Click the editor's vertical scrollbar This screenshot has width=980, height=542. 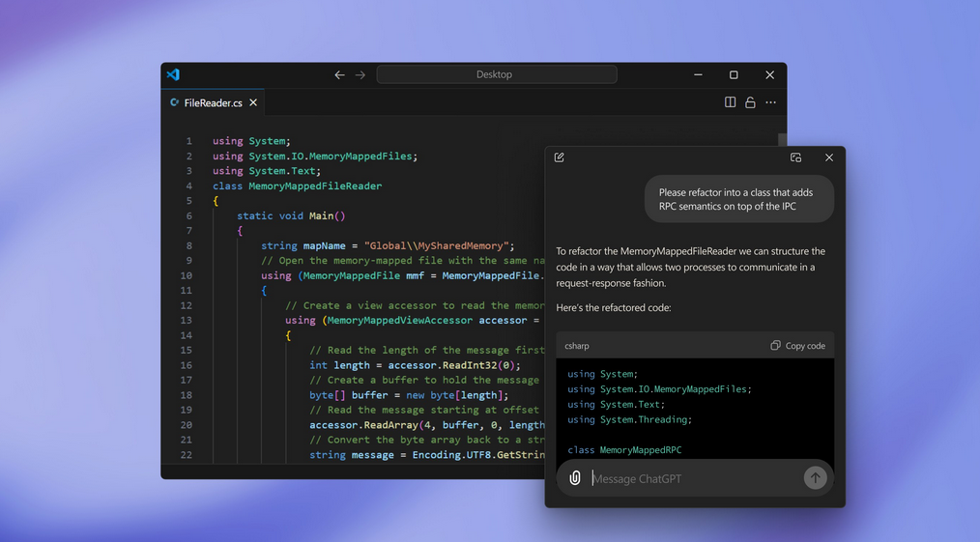[782, 140]
